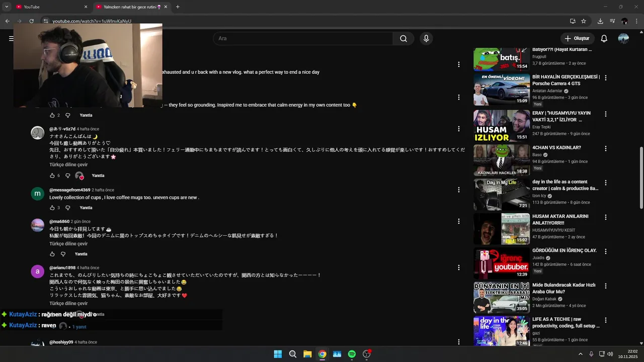Open the tab search dropdown arrow
Viewport: 644px width, 362px height.
pos(7,7)
